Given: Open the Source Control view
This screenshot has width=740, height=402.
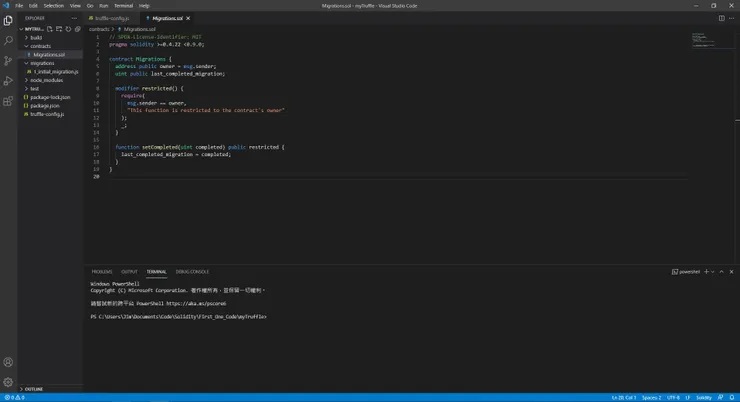Looking at the screenshot, I should (x=8, y=60).
